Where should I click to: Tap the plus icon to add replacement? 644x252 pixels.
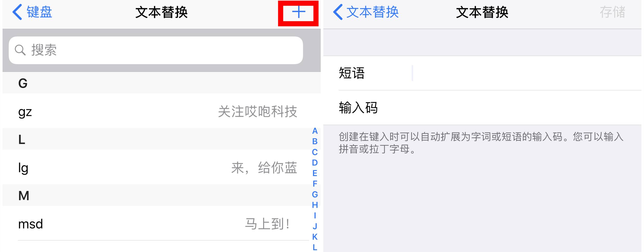(x=298, y=12)
